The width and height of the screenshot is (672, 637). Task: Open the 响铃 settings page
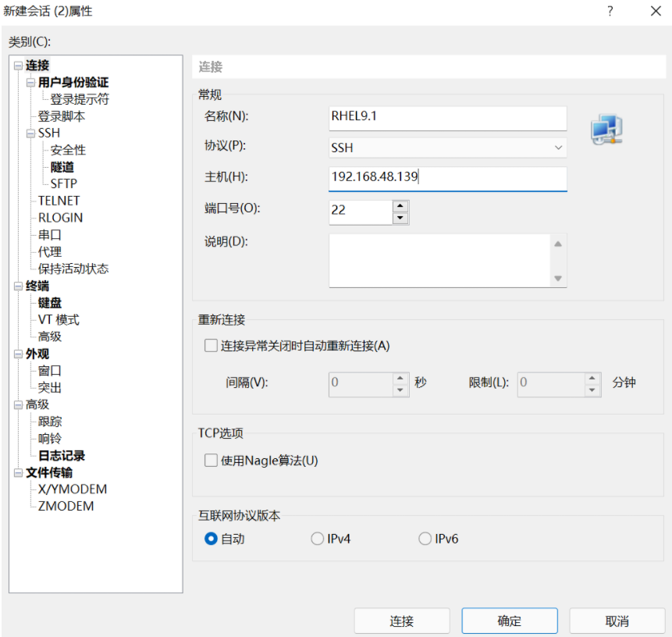[50, 439]
